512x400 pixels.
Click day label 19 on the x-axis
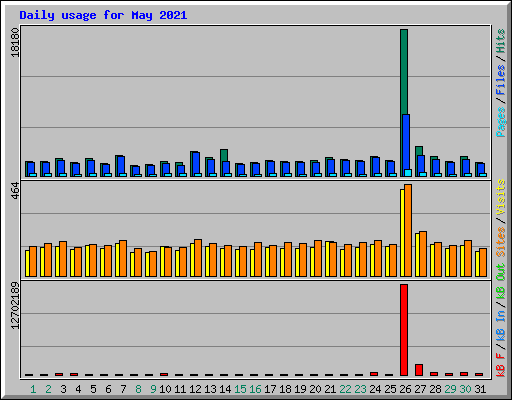(300, 389)
